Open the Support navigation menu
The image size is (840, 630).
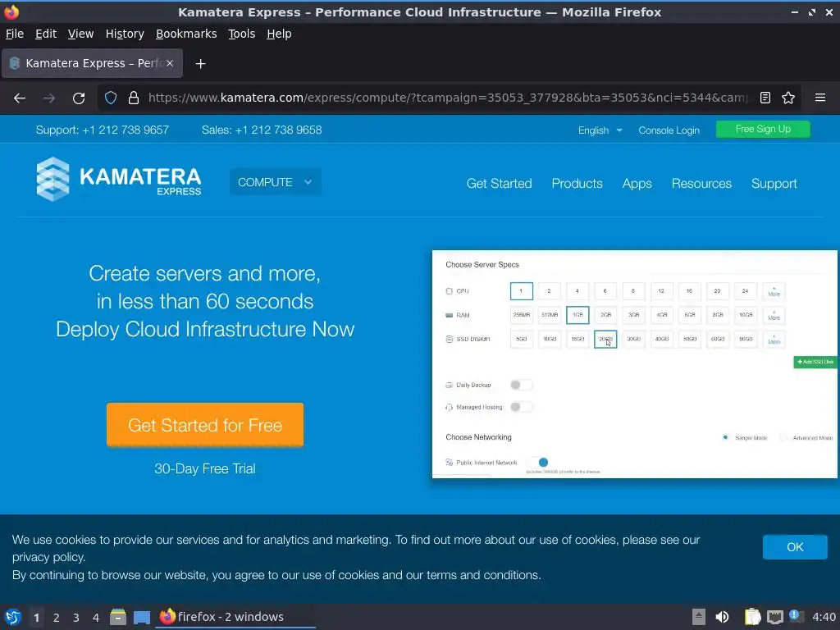click(774, 184)
